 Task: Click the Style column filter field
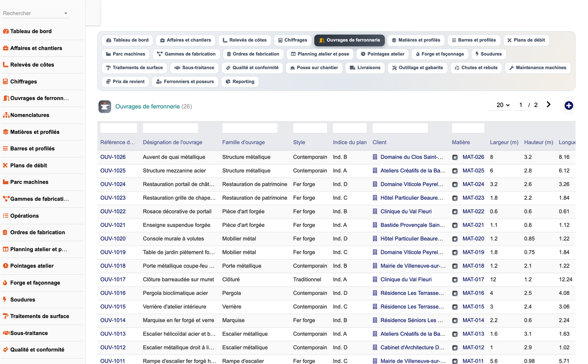coord(310,128)
